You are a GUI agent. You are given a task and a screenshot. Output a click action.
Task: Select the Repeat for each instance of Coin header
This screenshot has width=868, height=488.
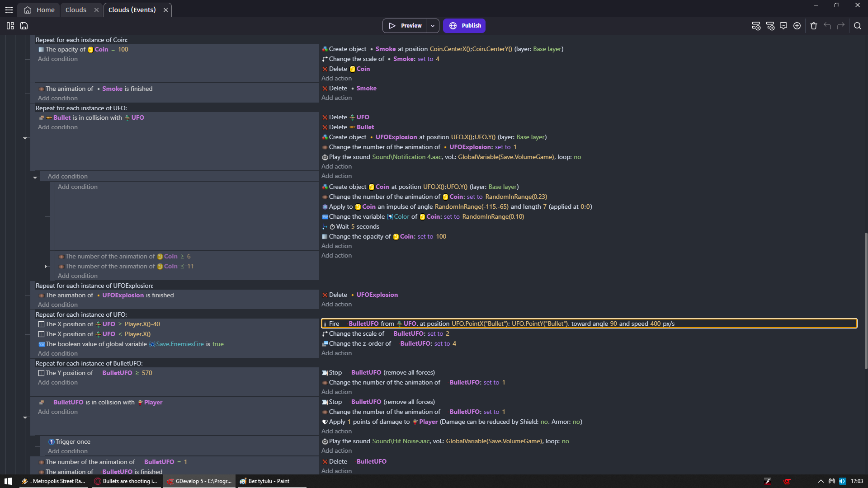81,40
